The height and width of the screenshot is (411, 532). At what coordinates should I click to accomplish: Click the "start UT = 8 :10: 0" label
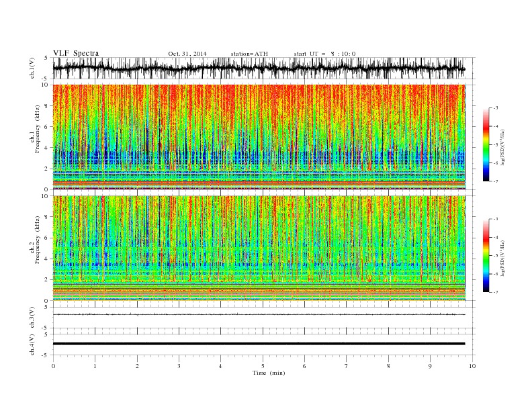[324, 54]
